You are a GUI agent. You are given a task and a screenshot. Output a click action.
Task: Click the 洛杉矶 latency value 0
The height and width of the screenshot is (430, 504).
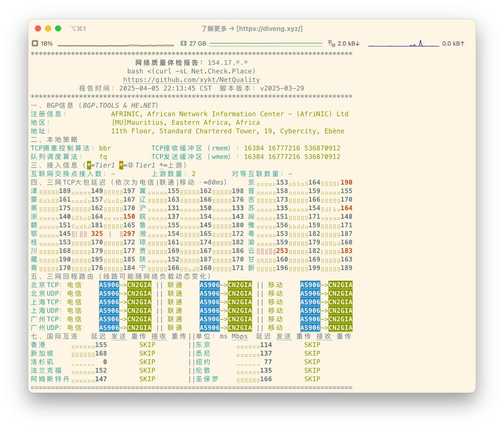(x=105, y=362)
